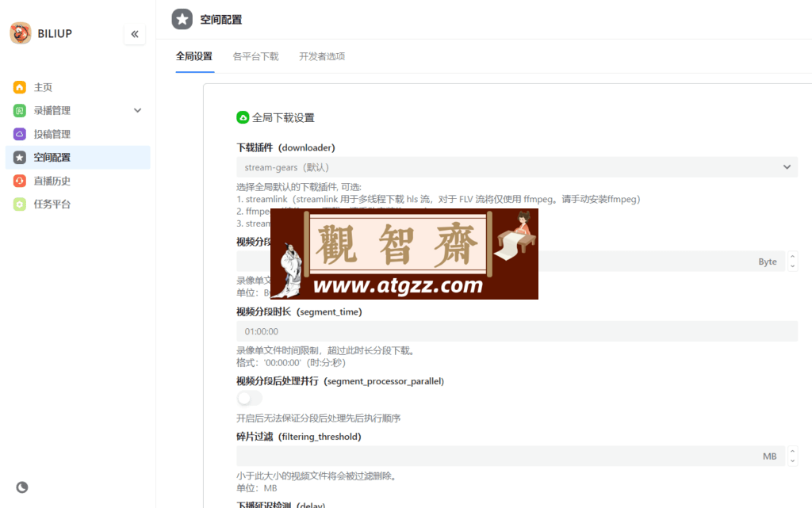
Task: Click the red icon beside 直播历史
Action: pyautogui.click(x=20, y=181)
